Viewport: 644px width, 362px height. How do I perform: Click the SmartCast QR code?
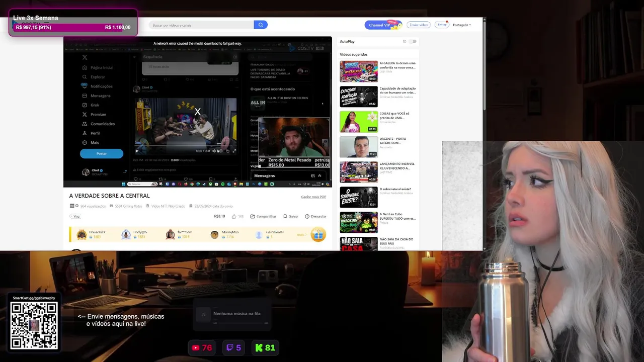[34, 325]
